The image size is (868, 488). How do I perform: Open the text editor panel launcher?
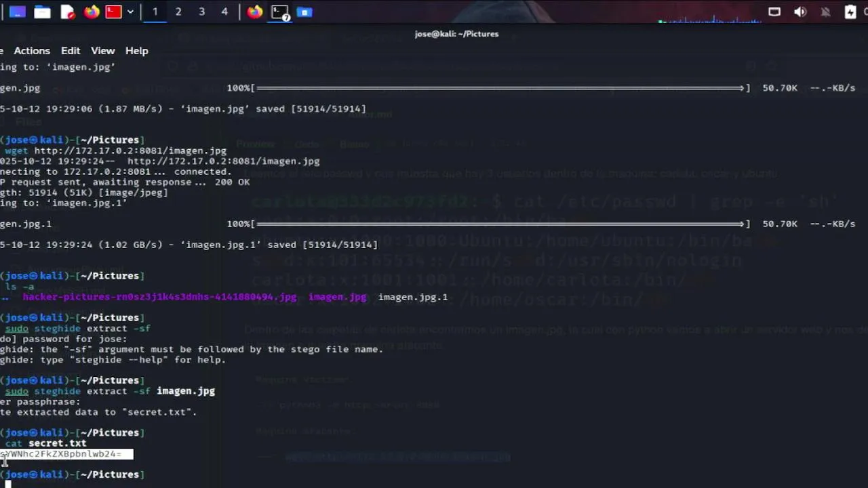(x=67, y=12)
